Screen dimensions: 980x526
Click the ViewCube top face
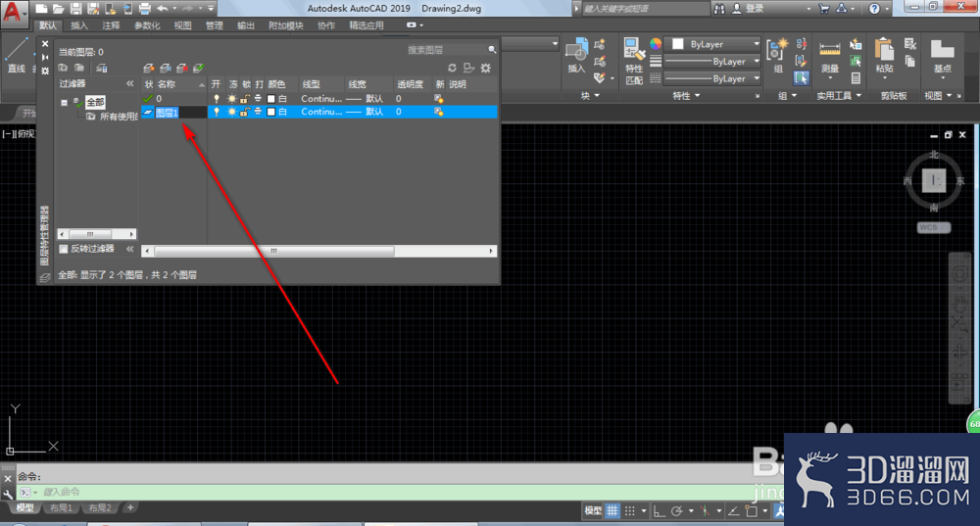934,180
